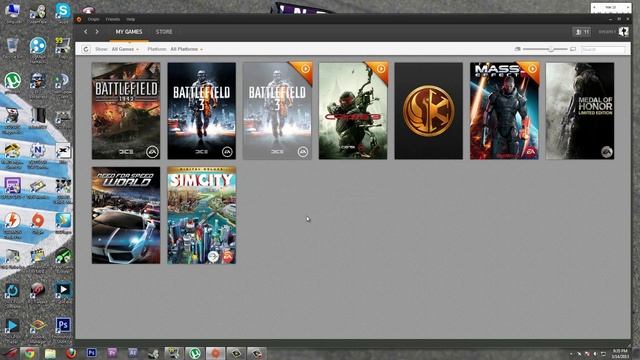This screenshot has width=640, height=360.
Task: Focus the games search field
Action: point(603,49)
